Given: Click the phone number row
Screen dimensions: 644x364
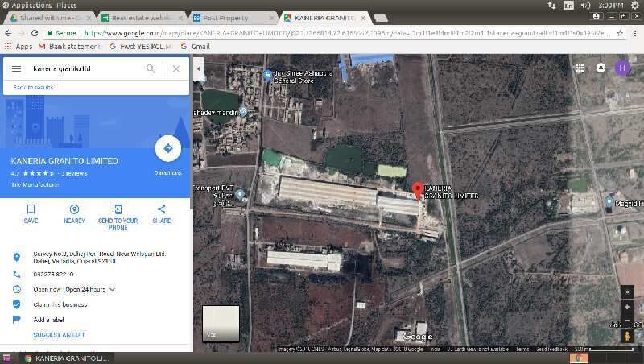Looking at the screenshot, I should [97, 274].
